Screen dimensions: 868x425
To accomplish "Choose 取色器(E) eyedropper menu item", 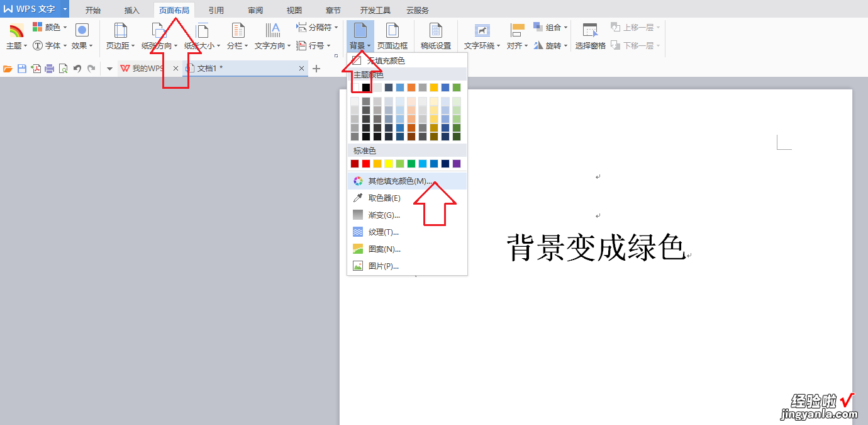I will (407, 198).
